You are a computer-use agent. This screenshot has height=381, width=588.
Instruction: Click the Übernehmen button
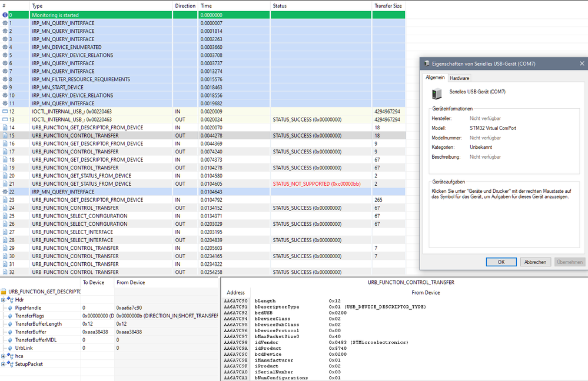(570, 262)
